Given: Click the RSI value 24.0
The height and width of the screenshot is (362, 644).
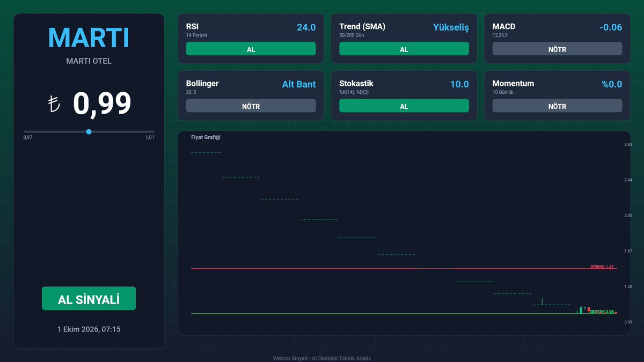Looking at the screenshot, I should (306, 27).
